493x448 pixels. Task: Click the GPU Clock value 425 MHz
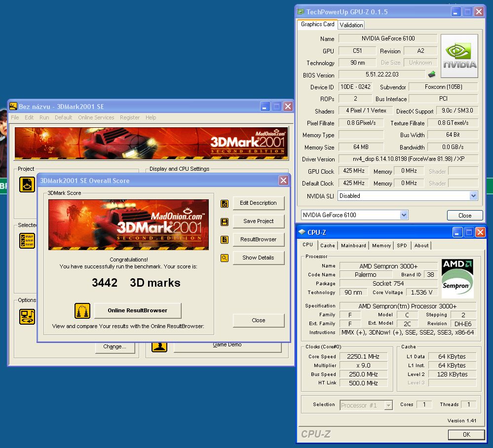(354, 171)
